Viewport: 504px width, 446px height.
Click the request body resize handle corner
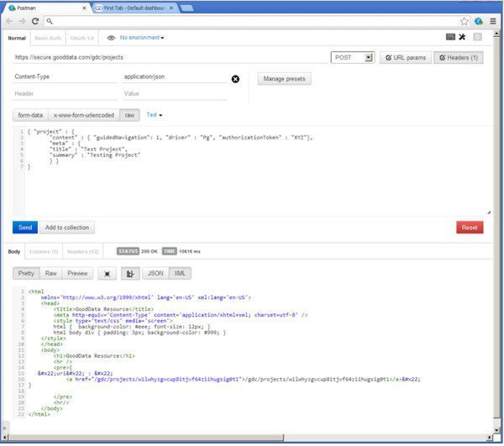tap(489, 212)
